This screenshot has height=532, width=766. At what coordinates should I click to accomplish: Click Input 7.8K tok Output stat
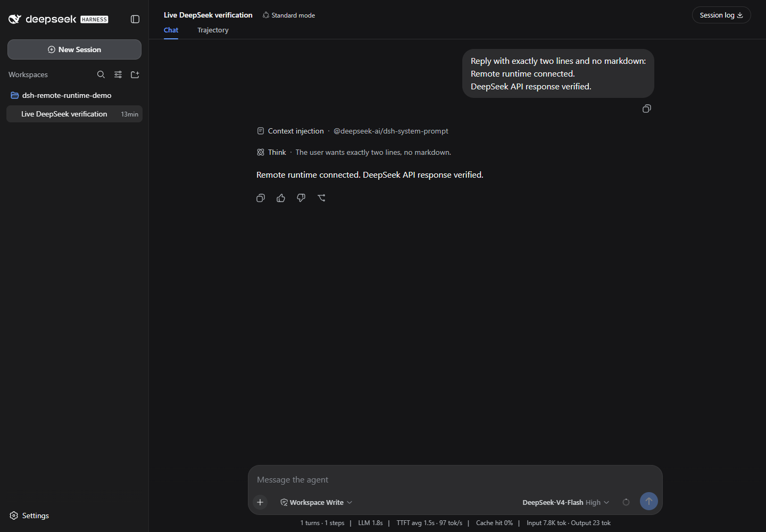pyautogui.click(x=569, y=523)
